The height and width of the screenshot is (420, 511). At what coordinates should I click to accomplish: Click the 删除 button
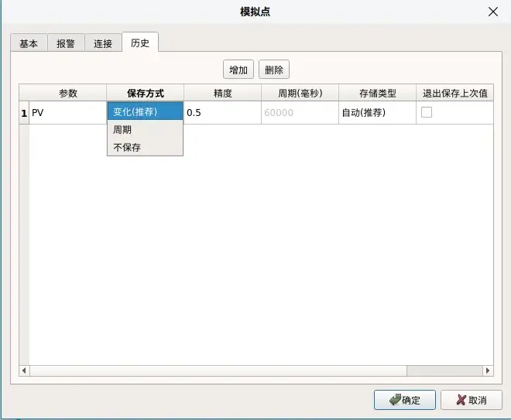coord(274,70)
